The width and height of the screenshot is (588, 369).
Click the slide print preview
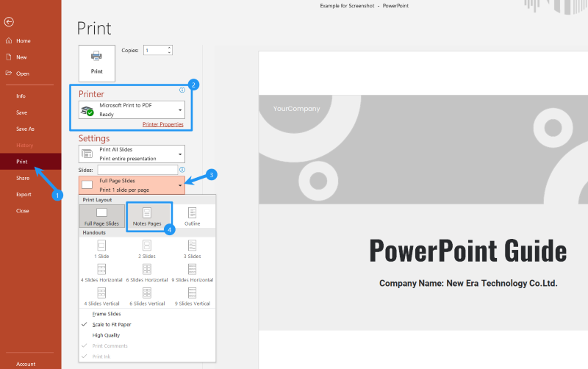coord(423,210)
